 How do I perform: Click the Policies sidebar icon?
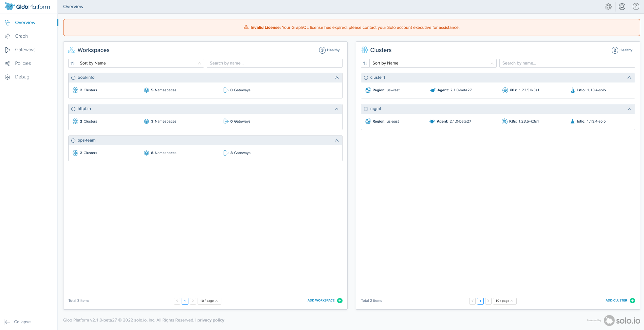7,63
